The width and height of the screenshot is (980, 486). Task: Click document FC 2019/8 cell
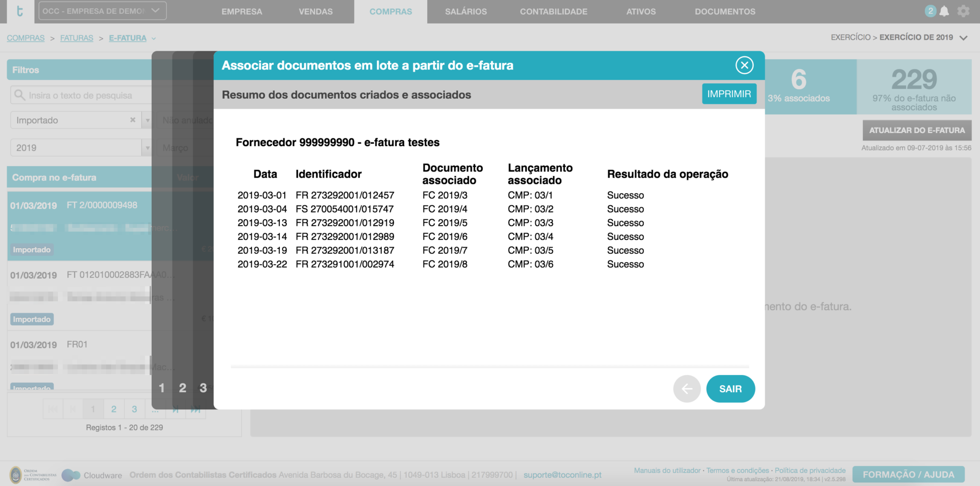point(445,264)
